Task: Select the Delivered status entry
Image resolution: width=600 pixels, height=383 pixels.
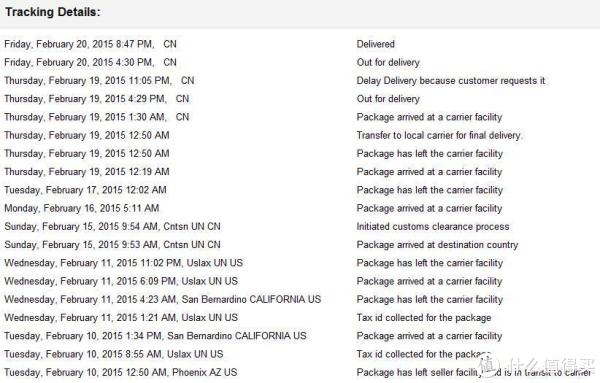Action: coord(375,44)
